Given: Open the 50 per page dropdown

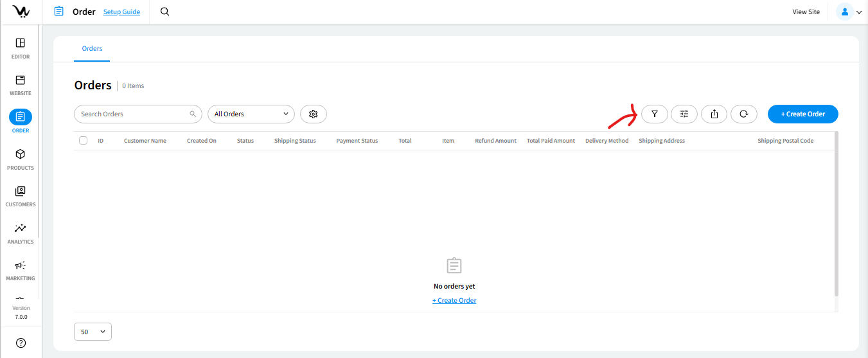Looking at the screenshot, I should pyautogui.click(x=93, y=332).
